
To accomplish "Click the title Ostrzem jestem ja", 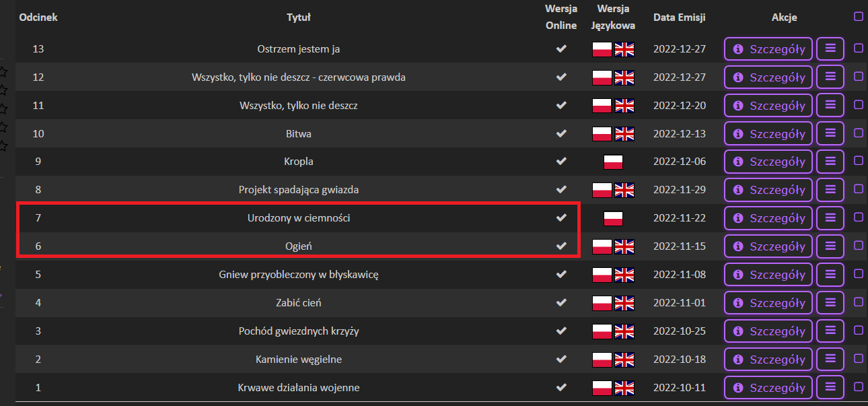I will pyautogui.click(x=299, y=49).
